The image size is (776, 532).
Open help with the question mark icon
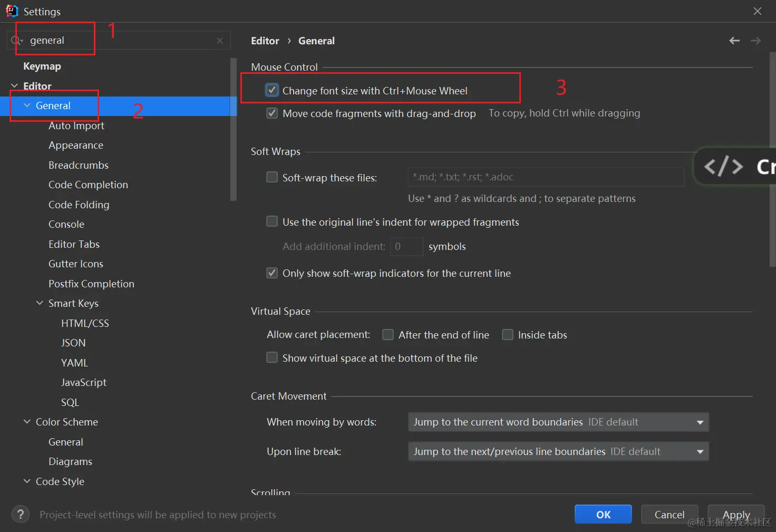(x=21, y=515)
